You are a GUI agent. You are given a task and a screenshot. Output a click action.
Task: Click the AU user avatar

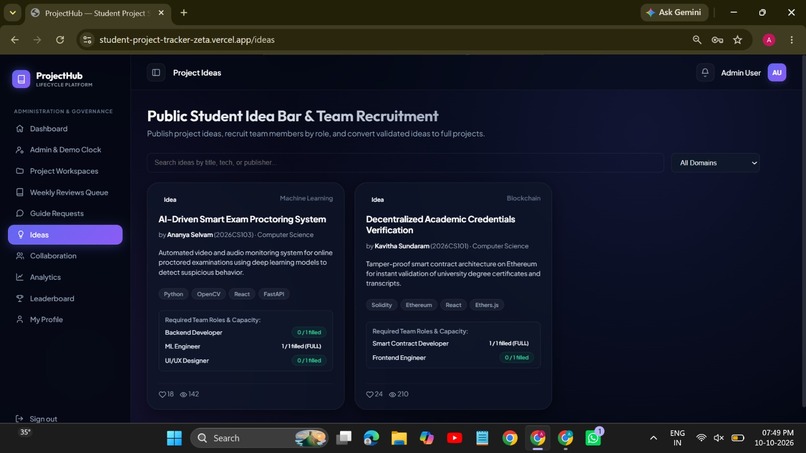(777, 73)
